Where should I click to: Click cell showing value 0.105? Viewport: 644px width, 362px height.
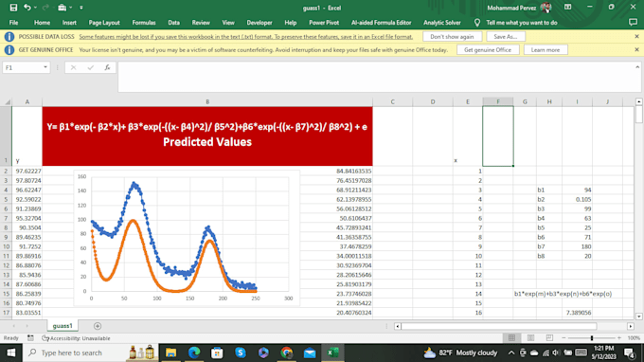pos(577,199)
